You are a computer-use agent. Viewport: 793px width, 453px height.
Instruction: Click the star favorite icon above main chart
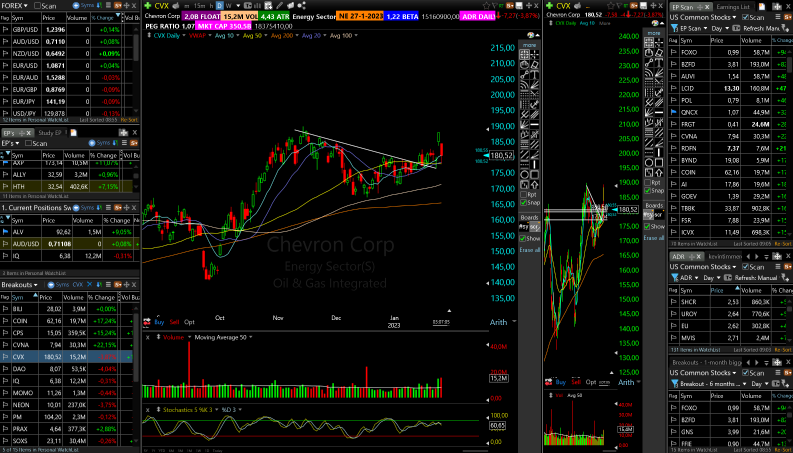pos(486,6)
